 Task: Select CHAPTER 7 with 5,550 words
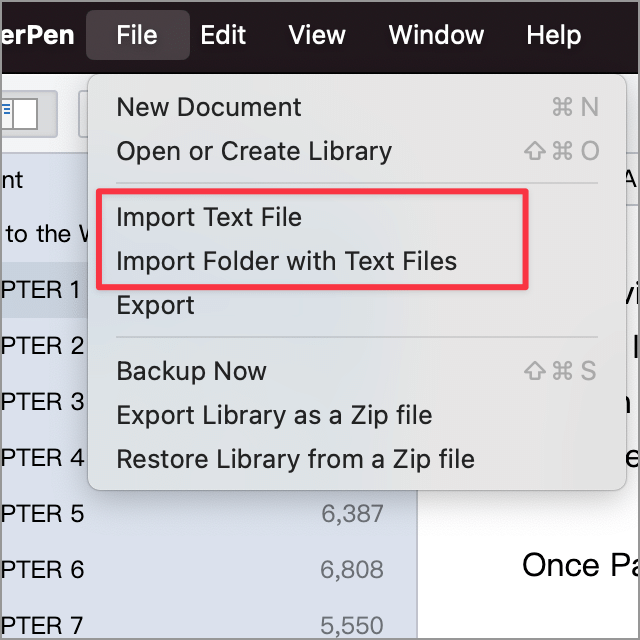209,625
